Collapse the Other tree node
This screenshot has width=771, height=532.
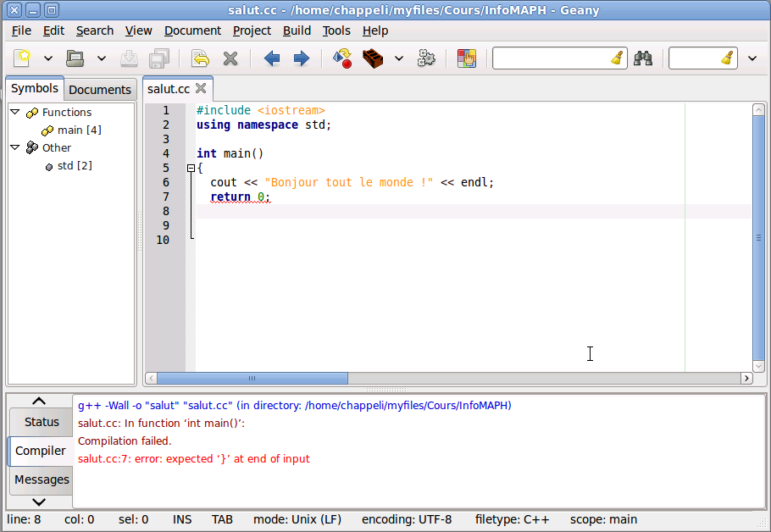pyautogui.click(x=15, y=147)
